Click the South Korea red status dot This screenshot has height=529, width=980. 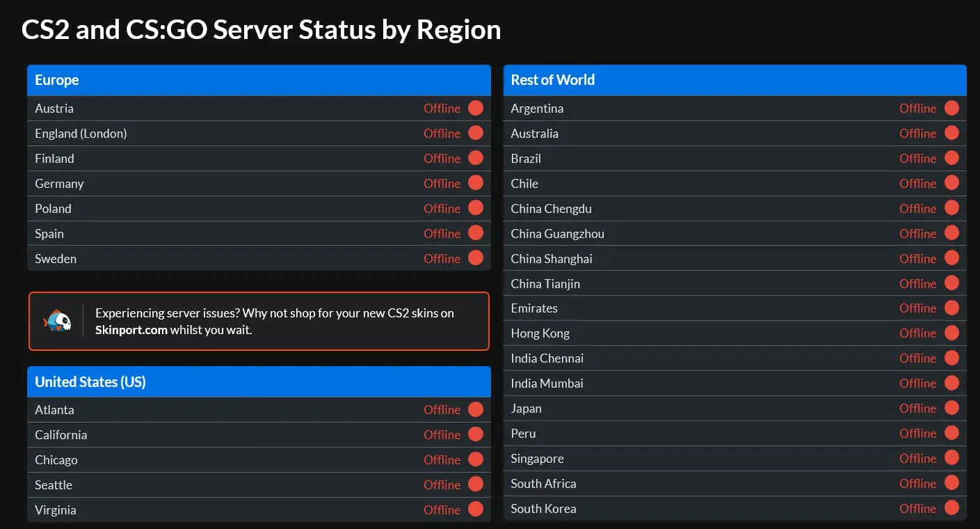coord(951,508)
